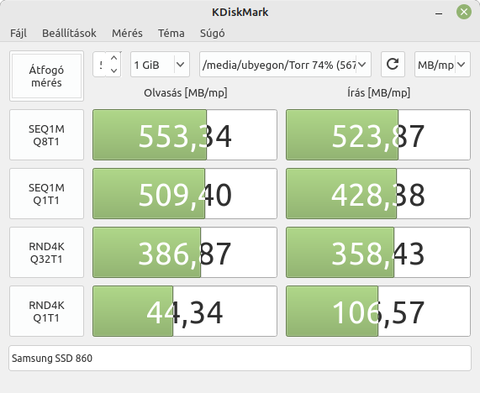Click the SEQ1M Q1T1 write value 428,38
This screenshot has width=480, height=393.
(x=378, y=194)
